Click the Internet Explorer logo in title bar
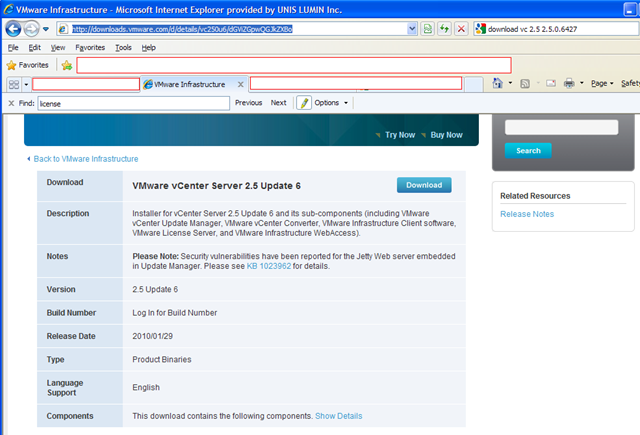Viewport: 640px width, 435px height. coord(8,9)
